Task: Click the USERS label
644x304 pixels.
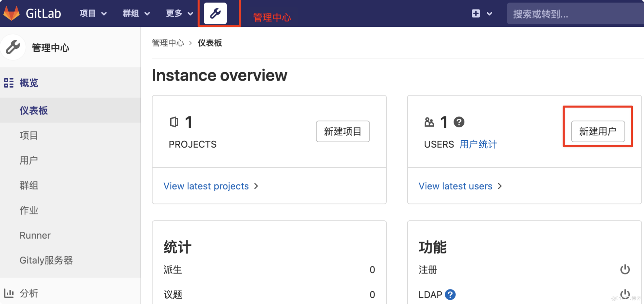Action: tap(439, 145)
